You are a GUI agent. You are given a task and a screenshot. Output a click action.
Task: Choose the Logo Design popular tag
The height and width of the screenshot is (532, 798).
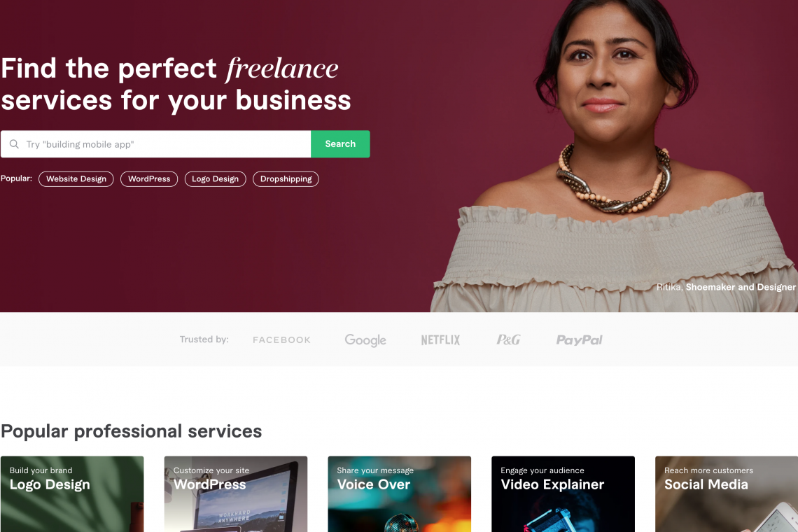point(216,178)
